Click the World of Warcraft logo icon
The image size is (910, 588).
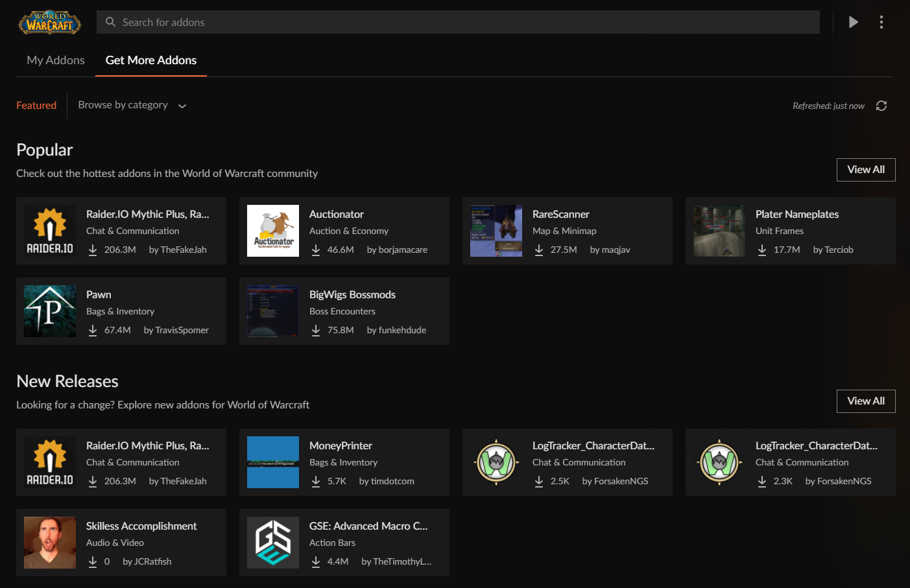point(49,22)
